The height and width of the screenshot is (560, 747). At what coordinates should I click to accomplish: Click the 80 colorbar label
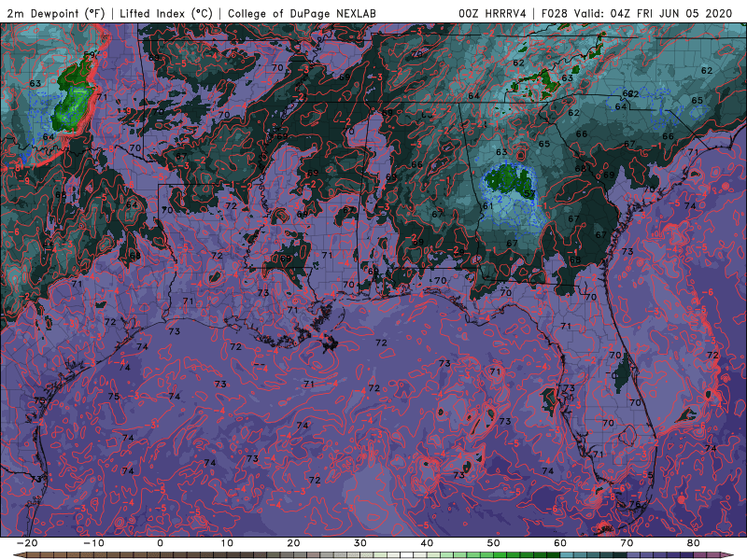point(694,543)
